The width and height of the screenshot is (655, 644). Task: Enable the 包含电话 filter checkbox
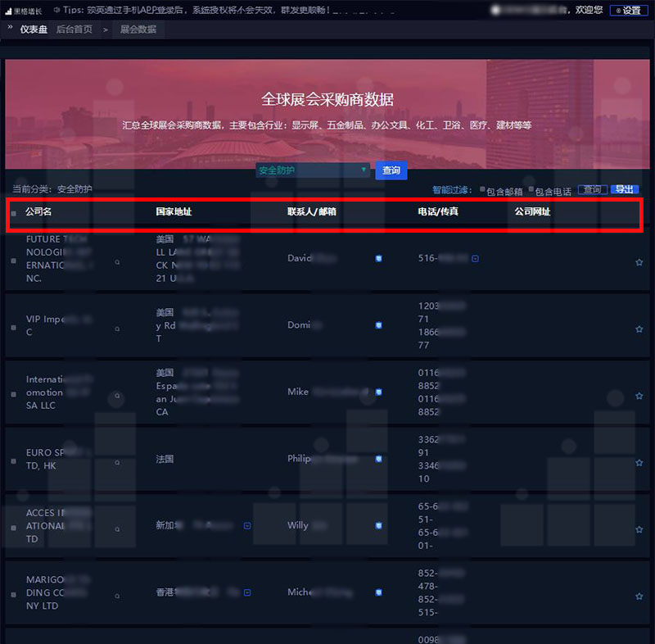click(531, 190)
